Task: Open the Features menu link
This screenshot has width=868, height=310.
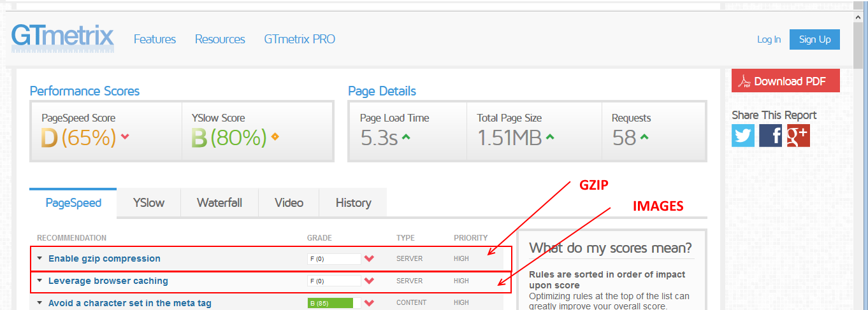Action: pyautogui.click(x=155, y=39)
